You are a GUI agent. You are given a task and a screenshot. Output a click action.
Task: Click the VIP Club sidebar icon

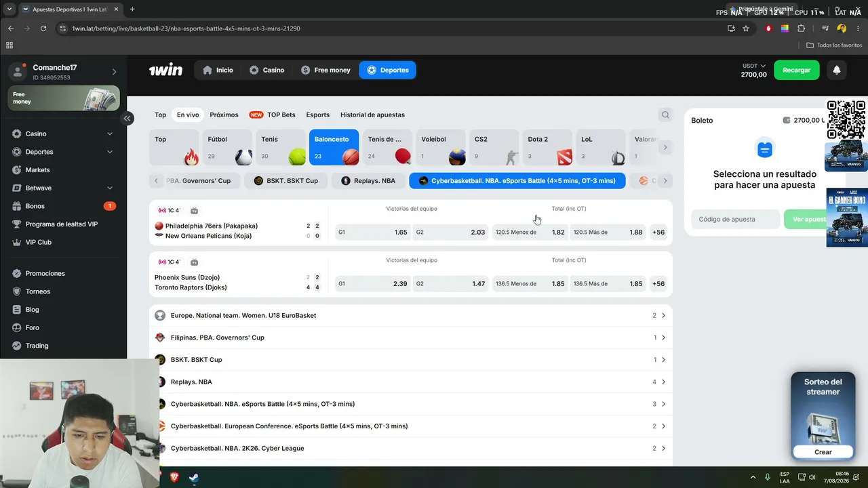[x=17, y=242]
